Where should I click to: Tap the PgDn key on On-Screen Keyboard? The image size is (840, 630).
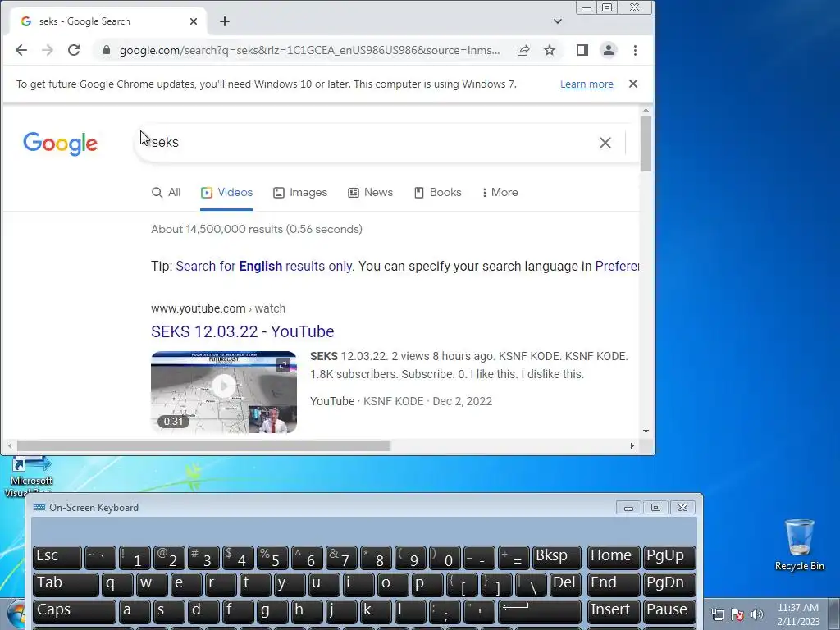click(669, 584)
